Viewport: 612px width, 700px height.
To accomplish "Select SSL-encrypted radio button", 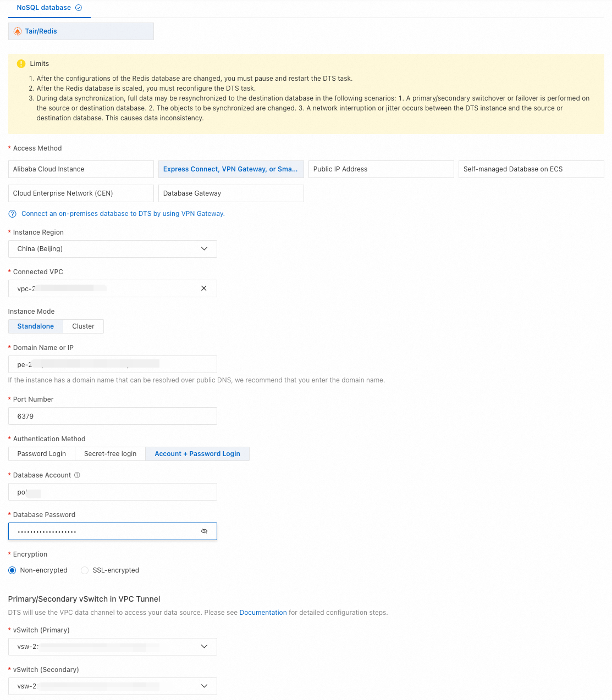I will (85, 570).
